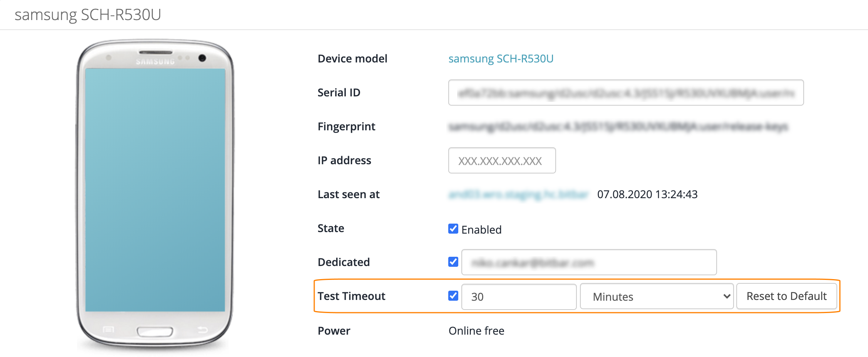
Task: Click the Reset to Default button
Action: (786, 296)
